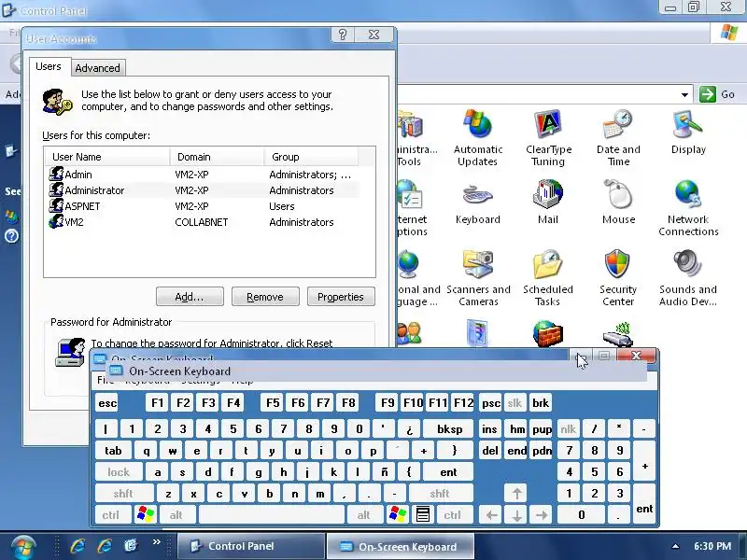Click the Start orb on taskbar

23,547
